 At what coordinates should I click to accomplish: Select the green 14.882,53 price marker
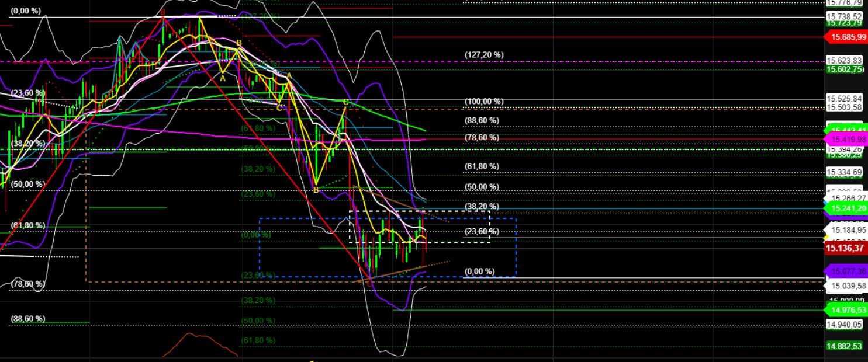pos(844,346)
